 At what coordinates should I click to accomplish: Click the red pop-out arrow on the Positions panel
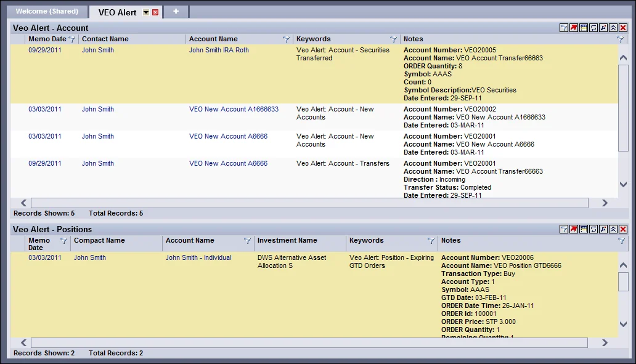click(x=573, y=229)
